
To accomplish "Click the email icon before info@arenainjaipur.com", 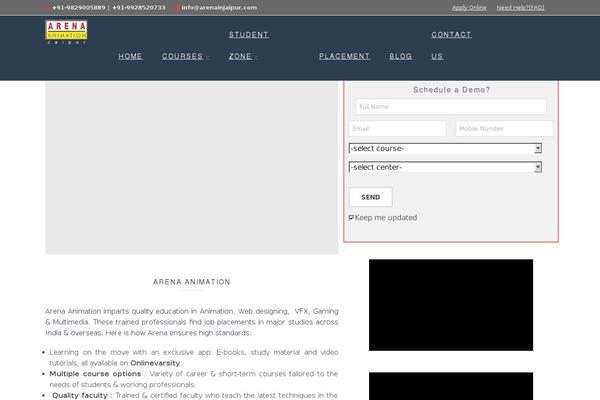I will coord(178,7).
